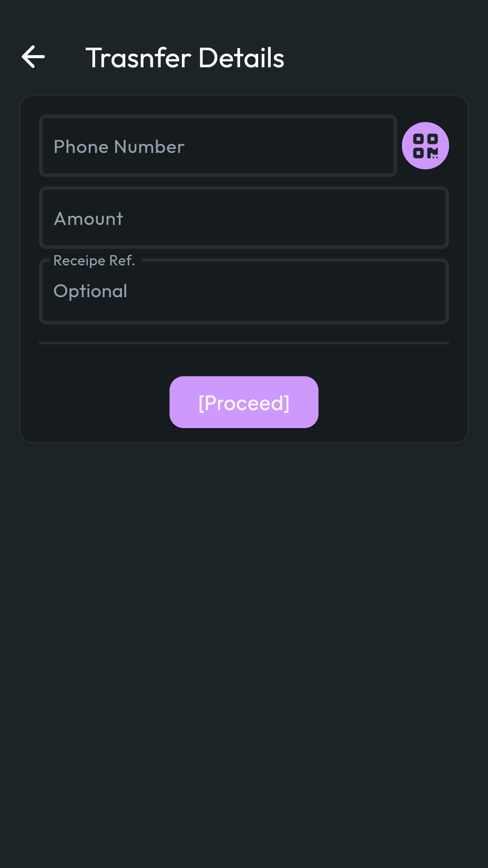
Task: Tap the Optional placeholder text
Action: pos(90,291)
